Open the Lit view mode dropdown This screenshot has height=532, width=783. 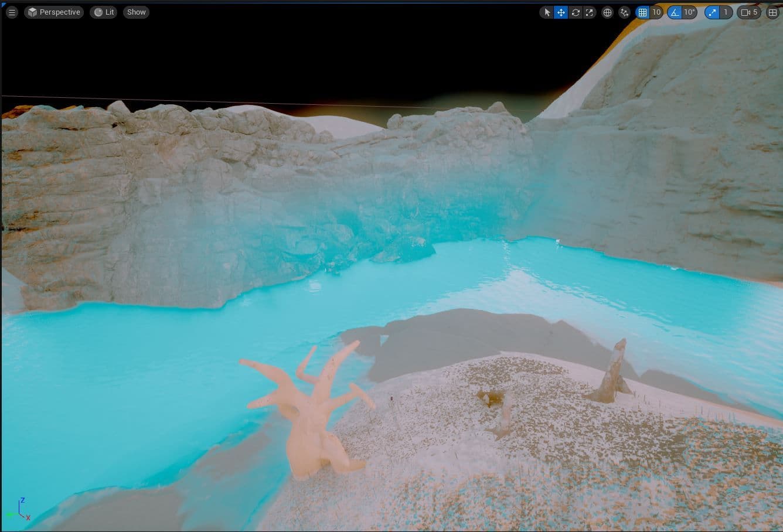(104, 12)
